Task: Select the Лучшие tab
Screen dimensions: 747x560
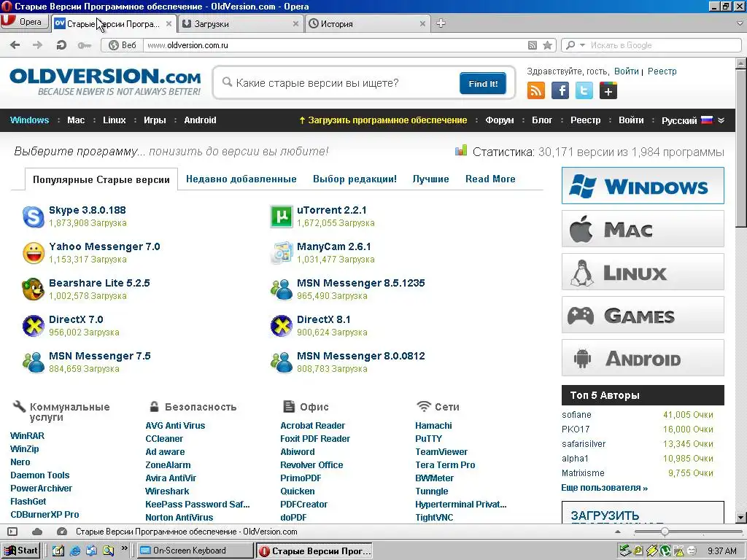Action: point(430,179)
